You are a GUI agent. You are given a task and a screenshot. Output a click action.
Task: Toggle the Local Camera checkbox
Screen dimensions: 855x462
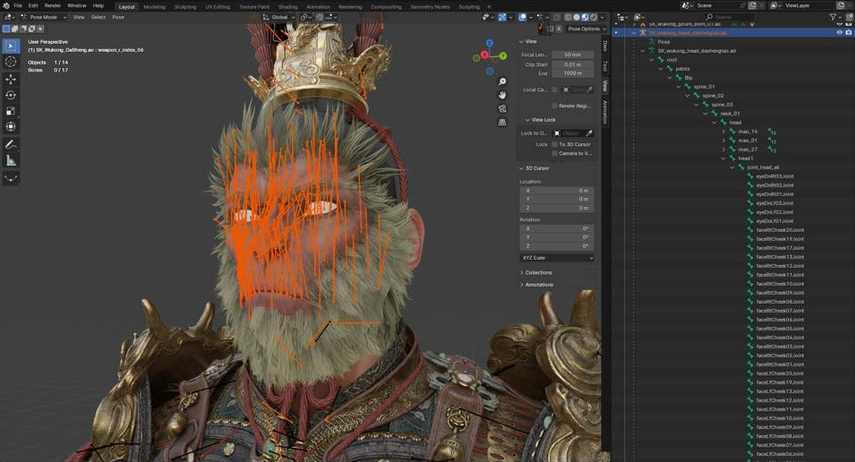click(555, 89)
